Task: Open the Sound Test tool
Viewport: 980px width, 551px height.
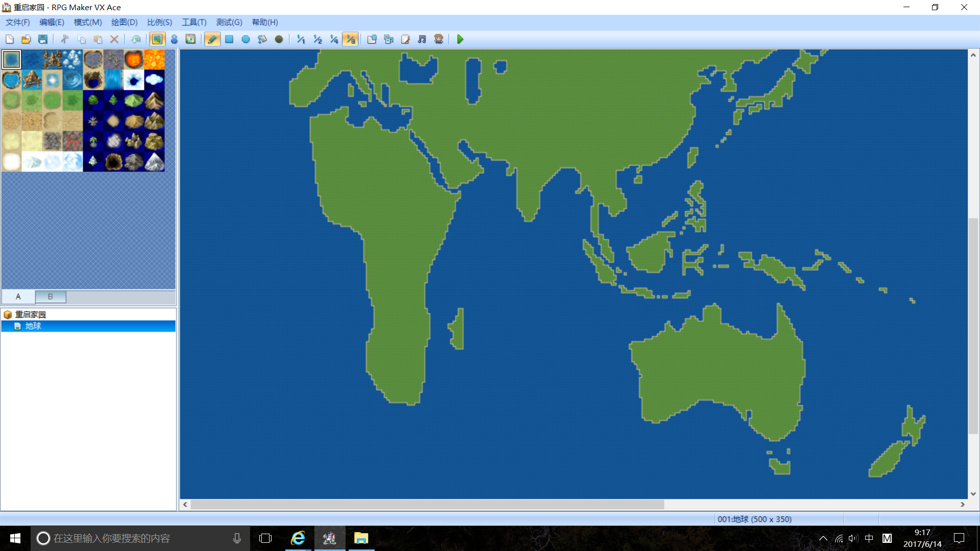Action: tap(422, 39)
